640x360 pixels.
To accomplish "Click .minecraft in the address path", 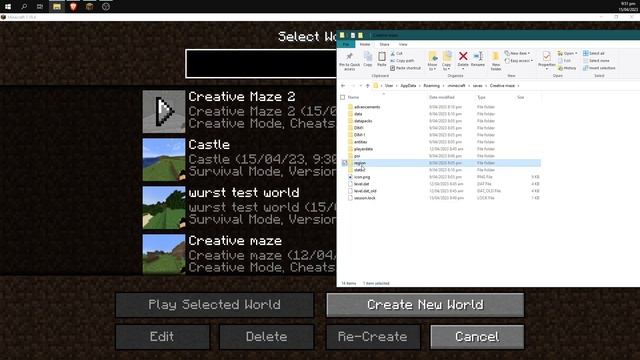I will (456, 86).
